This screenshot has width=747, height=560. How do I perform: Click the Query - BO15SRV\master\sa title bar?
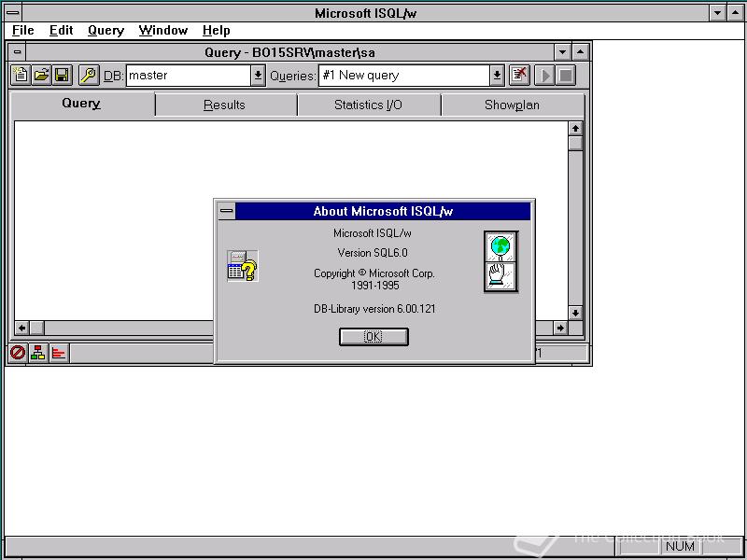289,52
